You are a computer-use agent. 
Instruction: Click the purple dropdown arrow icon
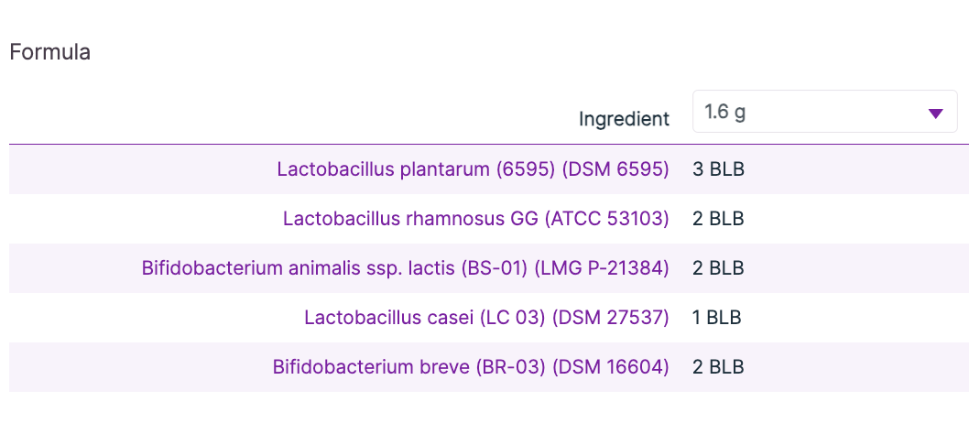(935, 114)
